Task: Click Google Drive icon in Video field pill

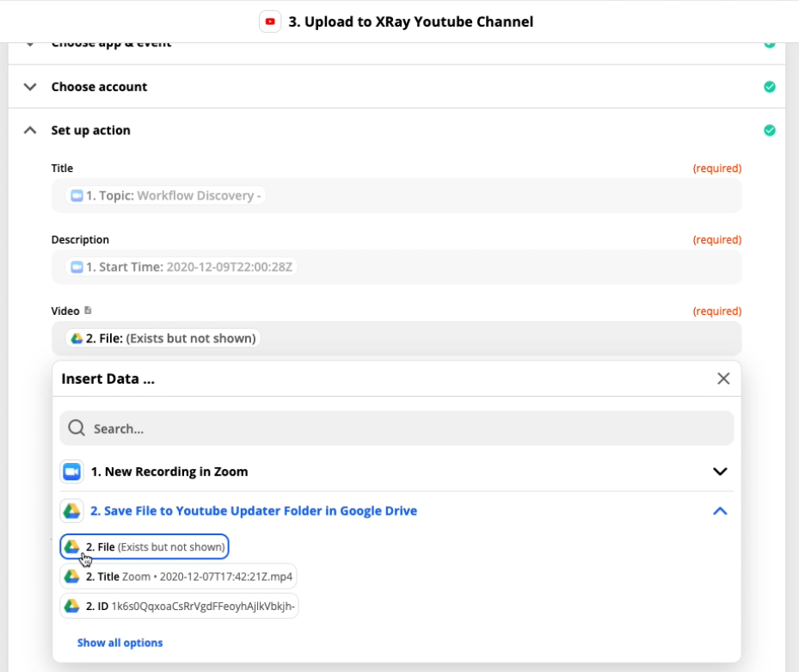Action: (77, 338)
